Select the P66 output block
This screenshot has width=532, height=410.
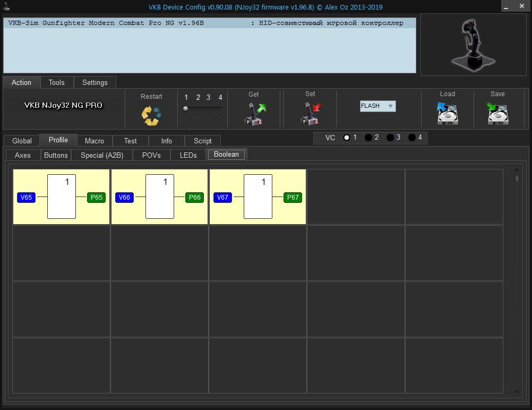[x=195, y=197]
